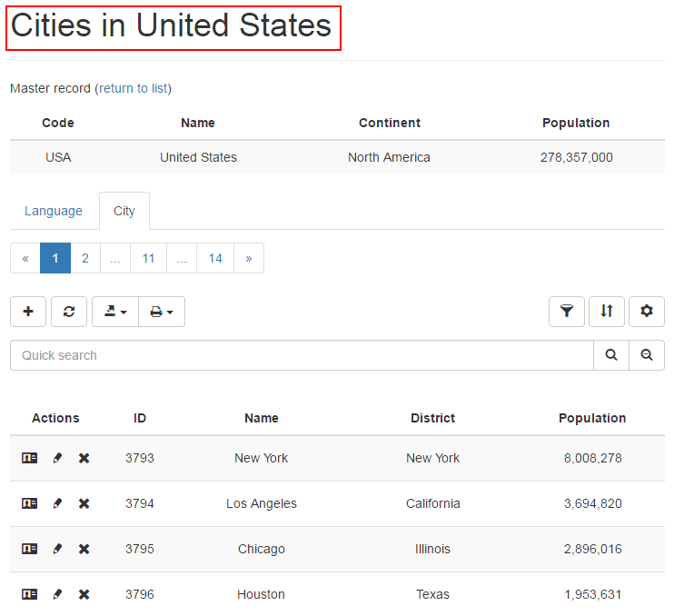
Task: Jump to page 14 in pagination
Action: pos(215,258)
